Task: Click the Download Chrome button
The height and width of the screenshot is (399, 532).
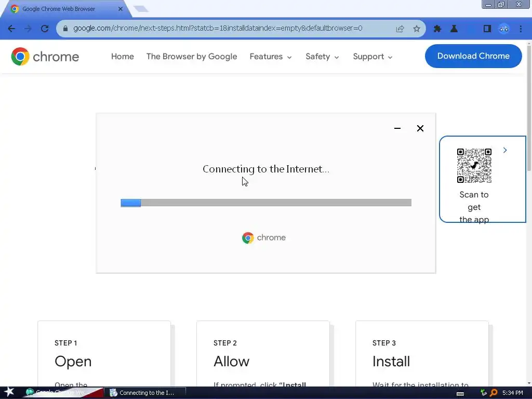Action: 473,56
